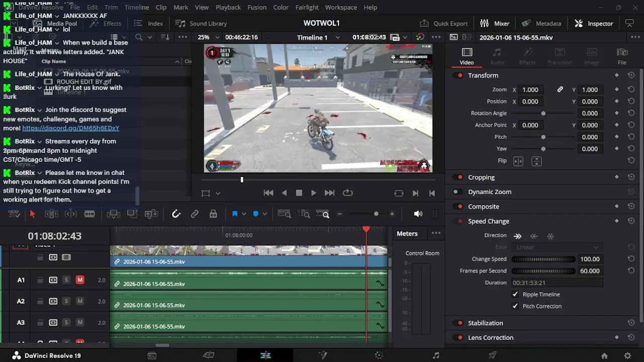
Task: Flip the clip horizontally
Action: click(518, 161)
